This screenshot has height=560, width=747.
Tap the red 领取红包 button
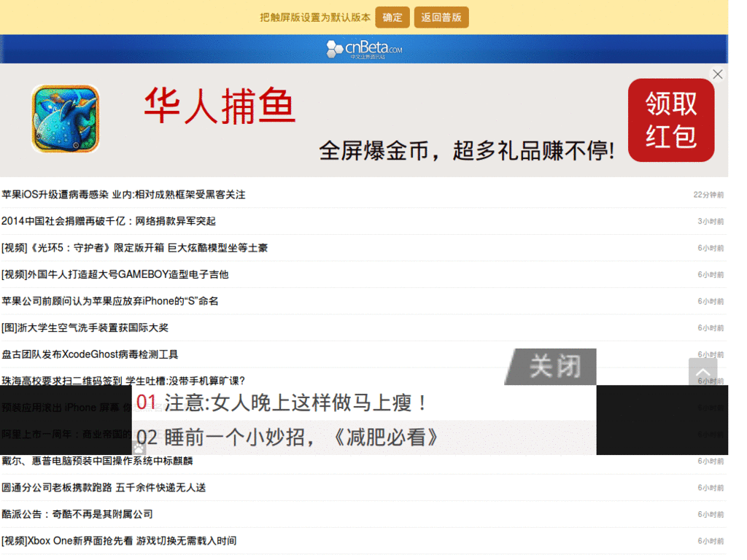coord(670,119)
